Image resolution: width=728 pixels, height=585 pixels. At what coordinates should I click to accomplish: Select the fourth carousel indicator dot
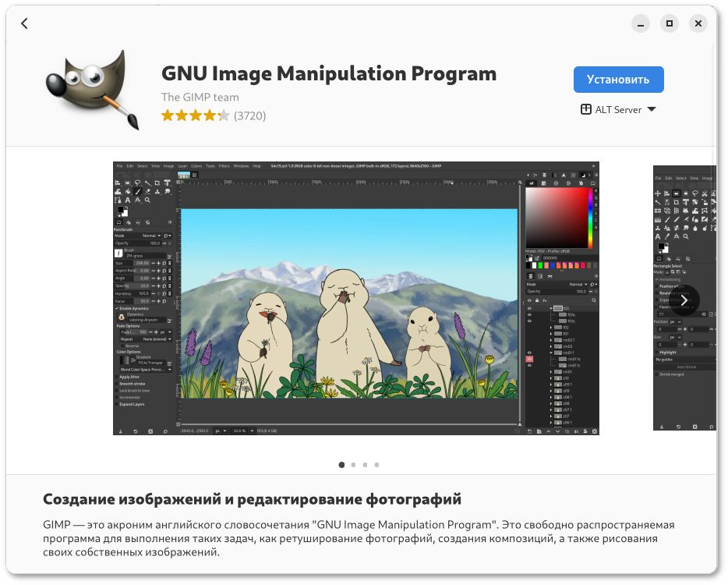(x=376, y=465)
